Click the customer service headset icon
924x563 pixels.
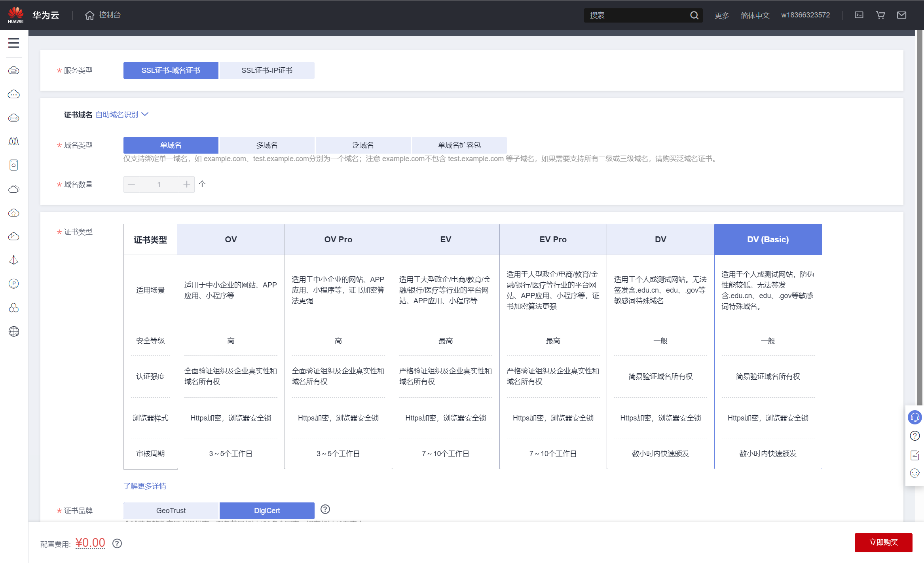tap(915, 417)
